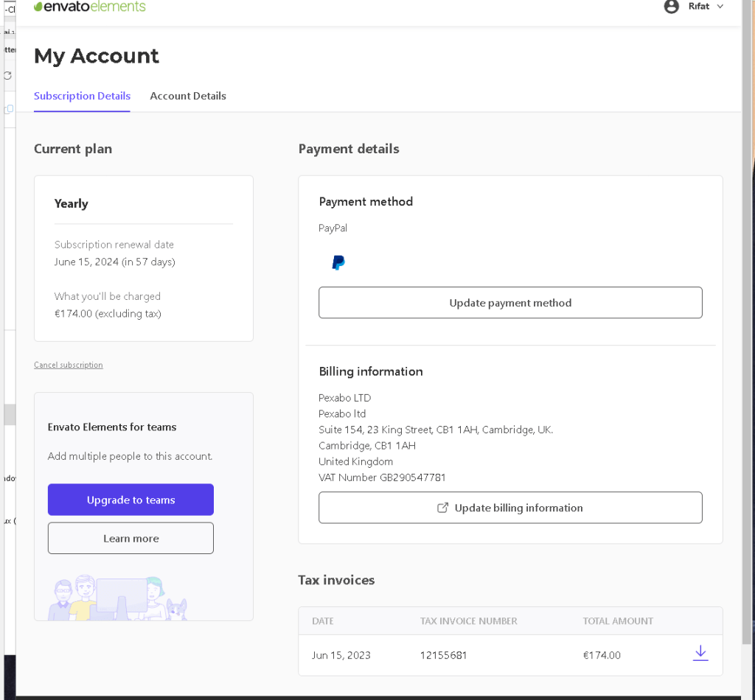This screenshot has height=700, width=755.
Task: Select the Jun 15, 2023 date cell
Action: click(341, 655)
